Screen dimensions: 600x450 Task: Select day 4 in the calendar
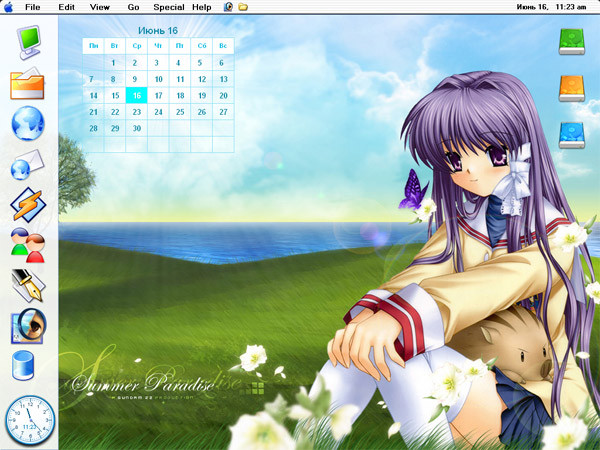(178, 63)
